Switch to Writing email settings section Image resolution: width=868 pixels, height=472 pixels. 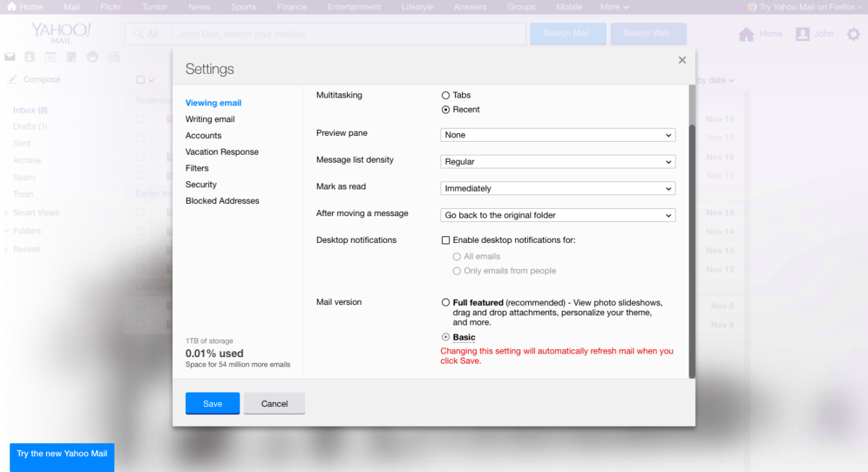click(x=210, y=119)
